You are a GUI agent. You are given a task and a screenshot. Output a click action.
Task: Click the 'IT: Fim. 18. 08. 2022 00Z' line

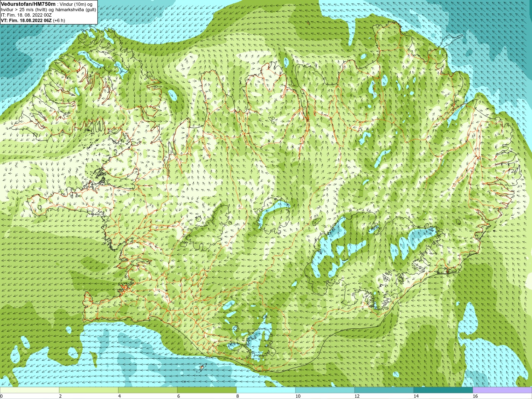[26, 15]
